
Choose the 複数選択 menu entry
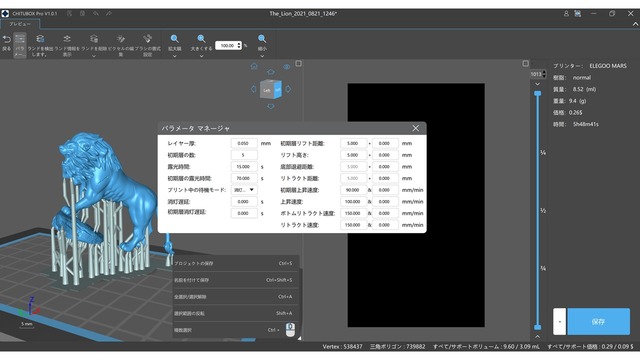pyautogui.click(x=236, y=330)
